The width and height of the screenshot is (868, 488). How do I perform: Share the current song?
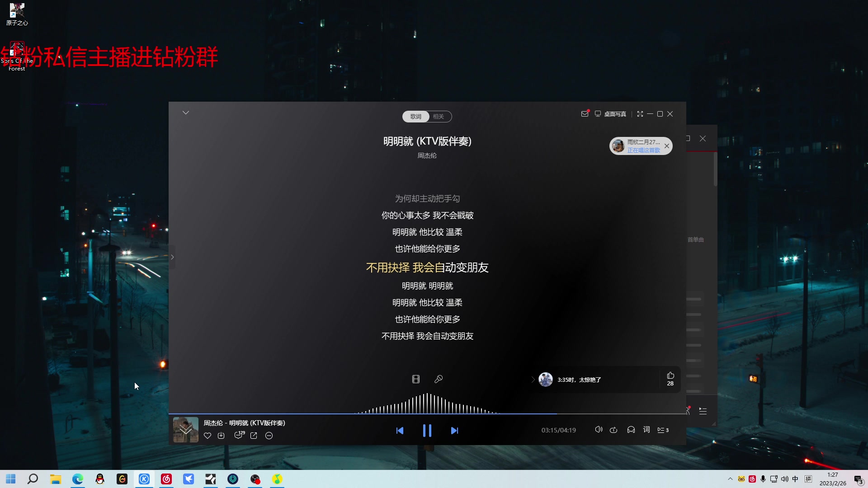254,436
